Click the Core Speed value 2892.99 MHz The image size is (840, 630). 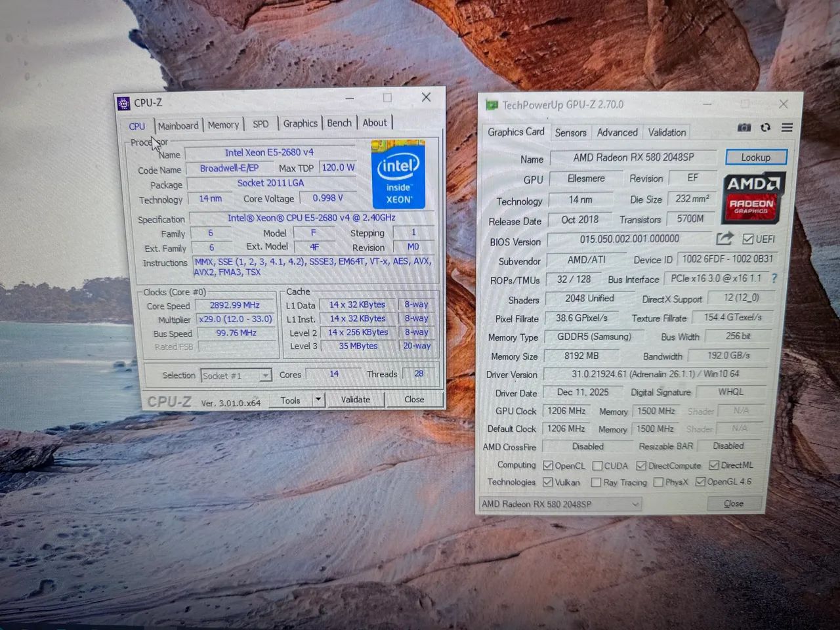[x=235, y=305]
